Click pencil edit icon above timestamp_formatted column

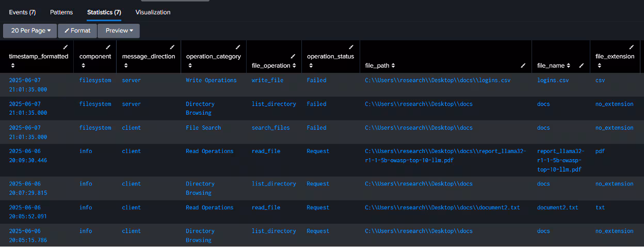tap(66, 47)
